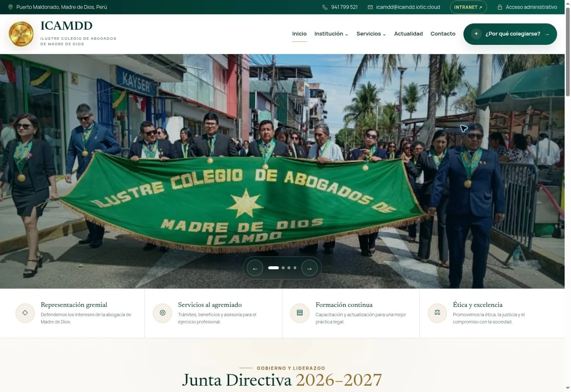Image resolution: width=571 pixels, height=392 pixels.
Task: Click the diamond icon for Representación gremial
Action: tap(25, 313)
